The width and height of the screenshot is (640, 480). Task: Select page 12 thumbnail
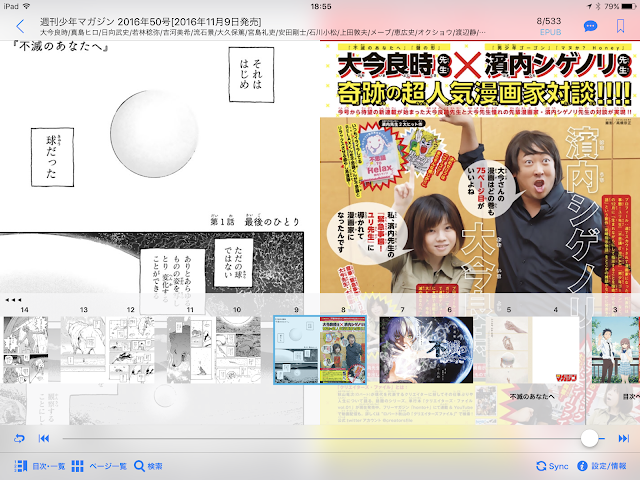(131, 350)
